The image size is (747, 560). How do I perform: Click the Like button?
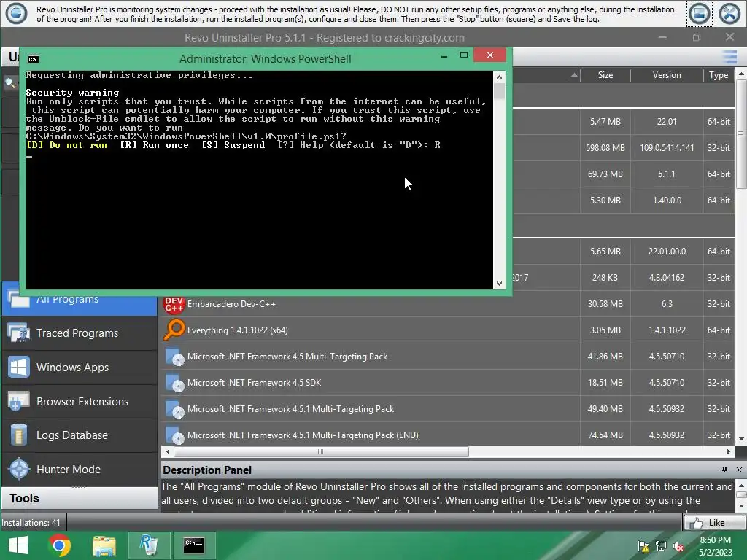click(713, 523)
